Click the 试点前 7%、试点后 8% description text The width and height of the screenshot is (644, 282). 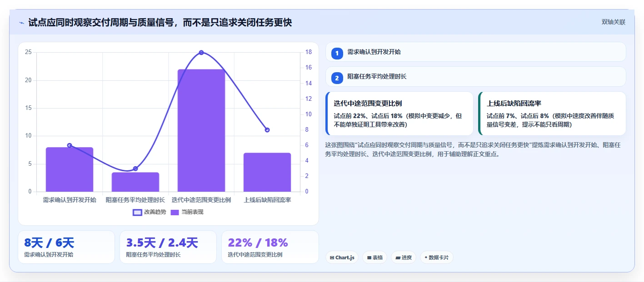tap(550, 120)
